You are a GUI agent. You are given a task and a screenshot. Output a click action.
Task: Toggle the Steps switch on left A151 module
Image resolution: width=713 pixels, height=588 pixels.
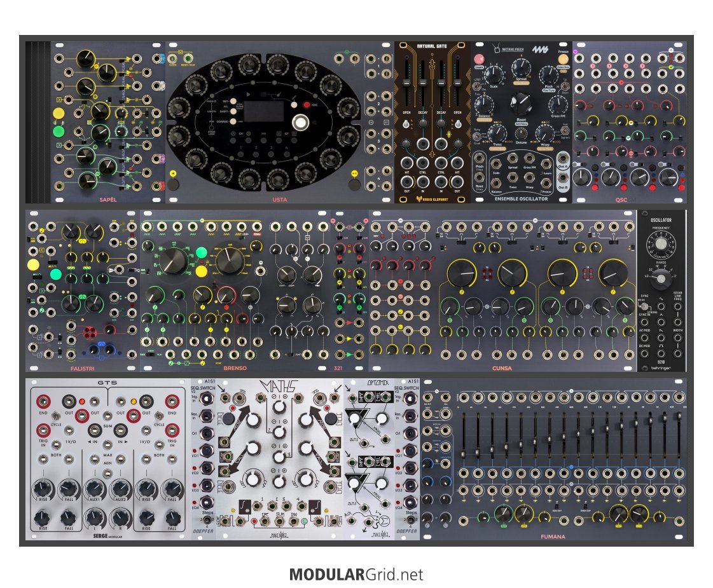207,520
